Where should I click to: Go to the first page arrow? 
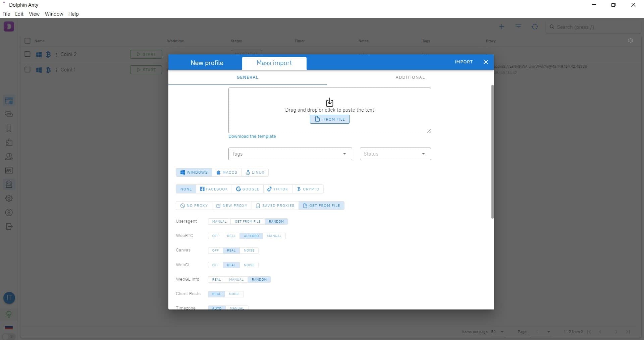pos(589,332)
